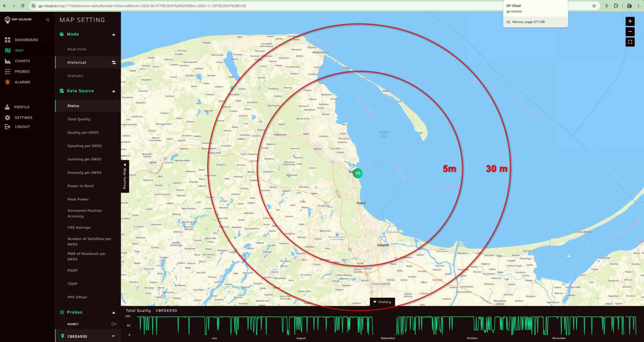Open the Dashboard from the sidebar icon
Screen dimensions: 644x342
[x=8, y=40]
